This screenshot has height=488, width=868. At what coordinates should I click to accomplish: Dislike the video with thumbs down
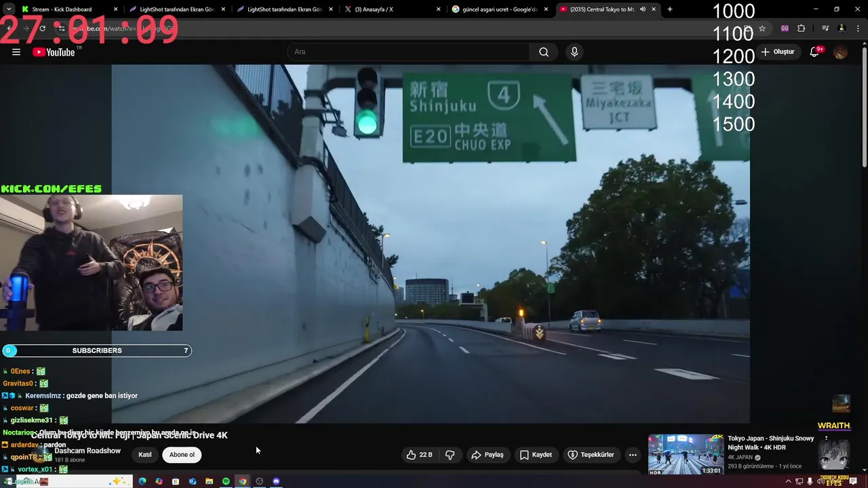click(x=450, y=455)
